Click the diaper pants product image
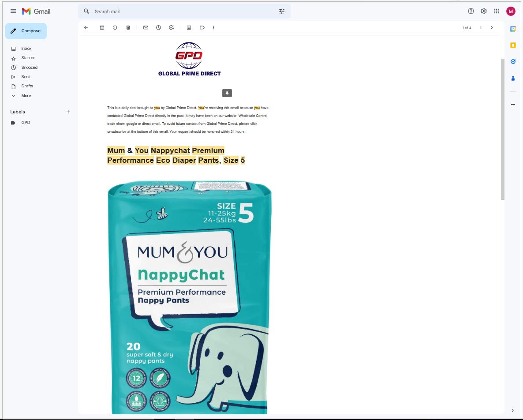Image resolution: width=523 pixels, height=420 pixels. coord(190,297)
